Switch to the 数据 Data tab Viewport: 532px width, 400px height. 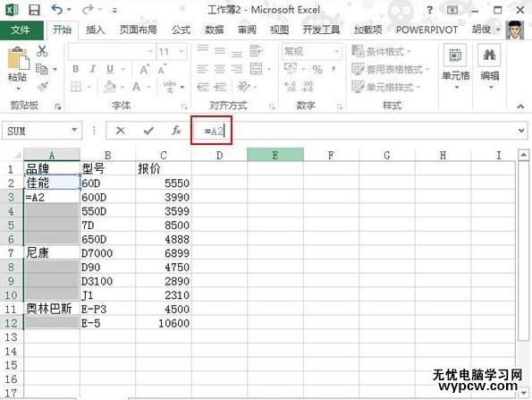click(x=214, y=30)
